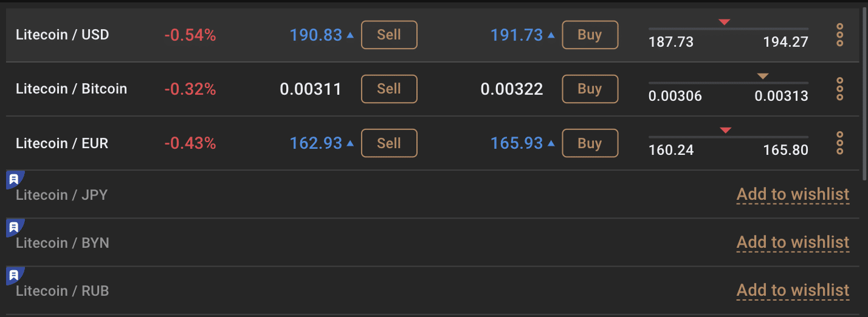This screenshot has width=868, height=317.
Task: Click the bookmark badge on Litecoin / RUB
Action: 14,276
